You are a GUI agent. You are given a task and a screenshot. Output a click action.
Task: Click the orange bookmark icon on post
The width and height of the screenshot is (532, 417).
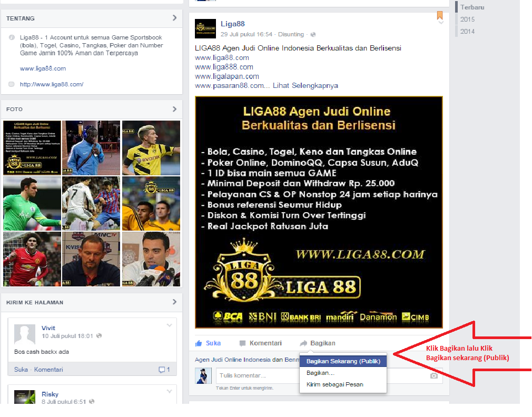(440, 15)
